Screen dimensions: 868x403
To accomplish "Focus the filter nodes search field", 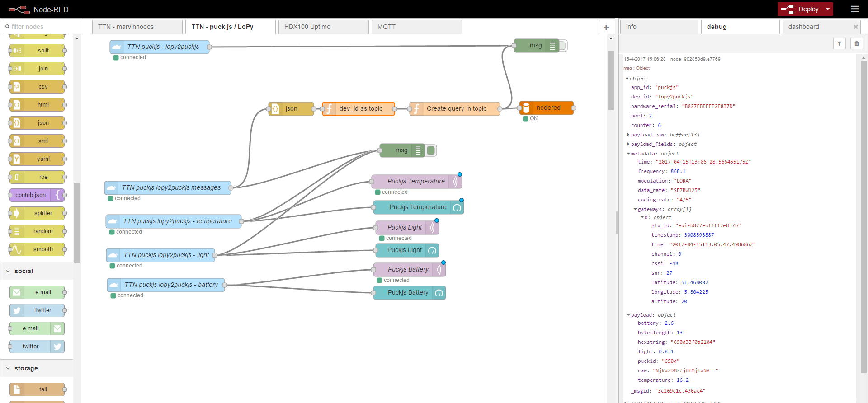I will click(41, 27).
